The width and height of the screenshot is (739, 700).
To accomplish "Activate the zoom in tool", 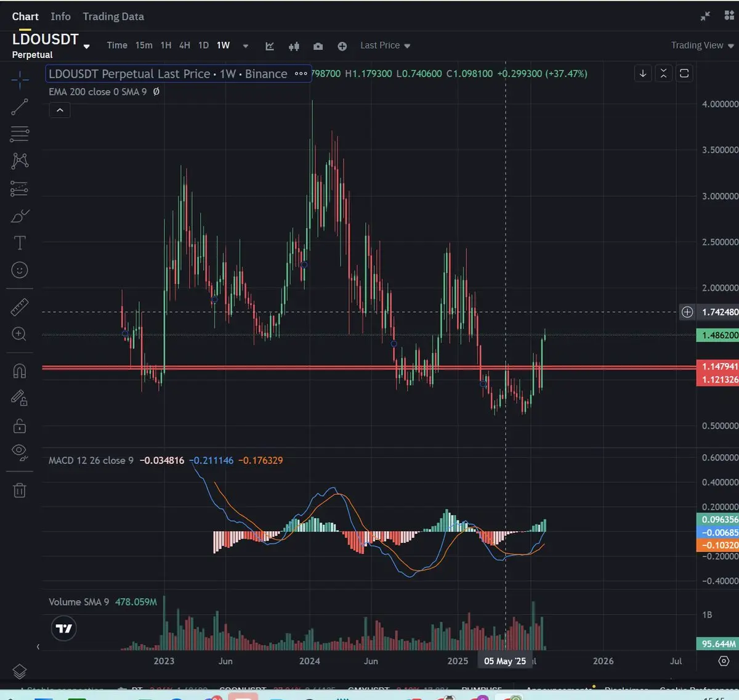I will click(20, 334).
